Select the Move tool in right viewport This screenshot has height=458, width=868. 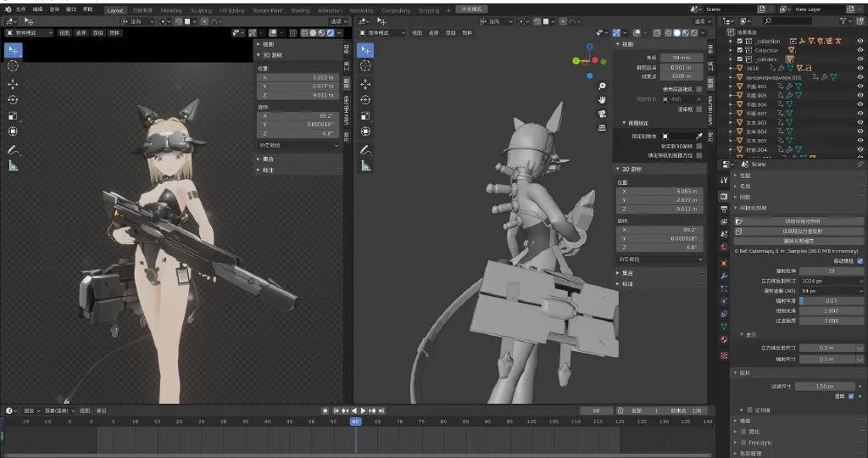click(x=365, y=84)
